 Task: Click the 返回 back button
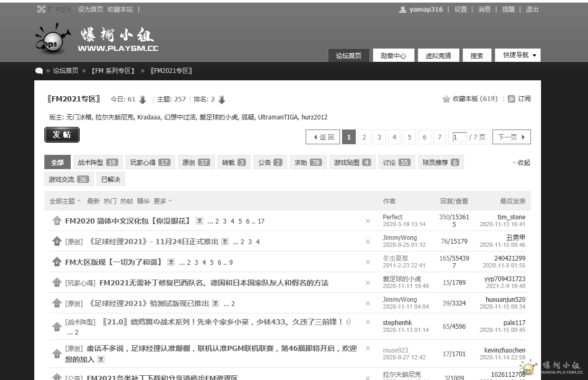323,137
